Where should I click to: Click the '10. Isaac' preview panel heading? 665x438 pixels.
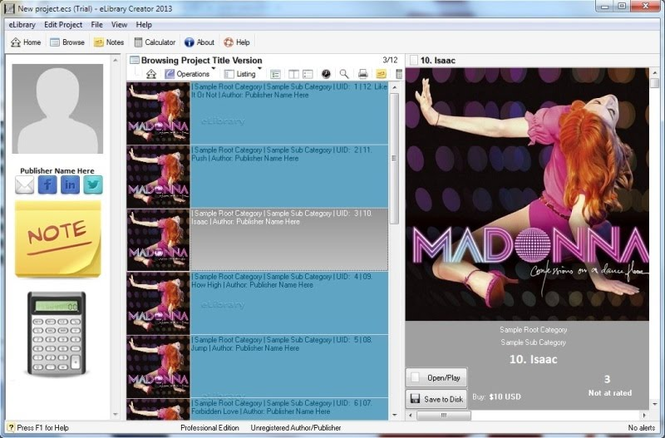438,61
